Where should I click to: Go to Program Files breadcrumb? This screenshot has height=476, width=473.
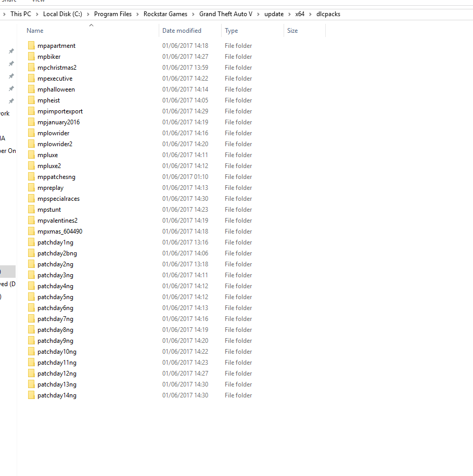[113, 14]
